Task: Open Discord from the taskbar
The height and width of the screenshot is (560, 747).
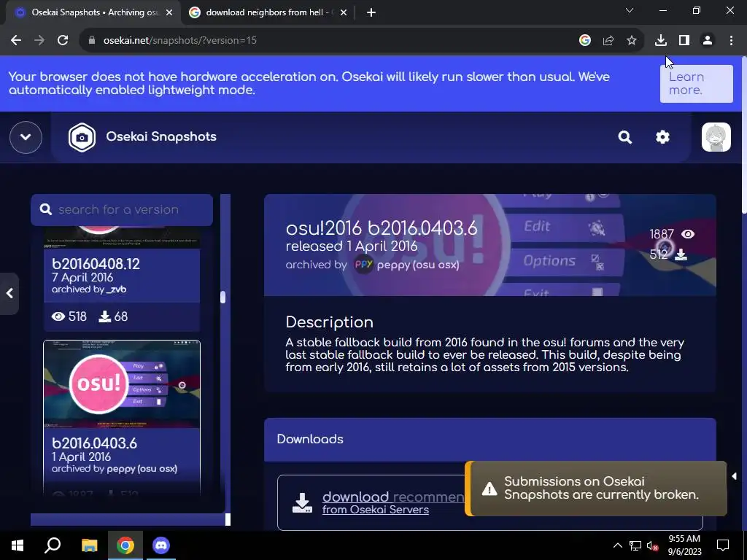Action: (161, 545)
